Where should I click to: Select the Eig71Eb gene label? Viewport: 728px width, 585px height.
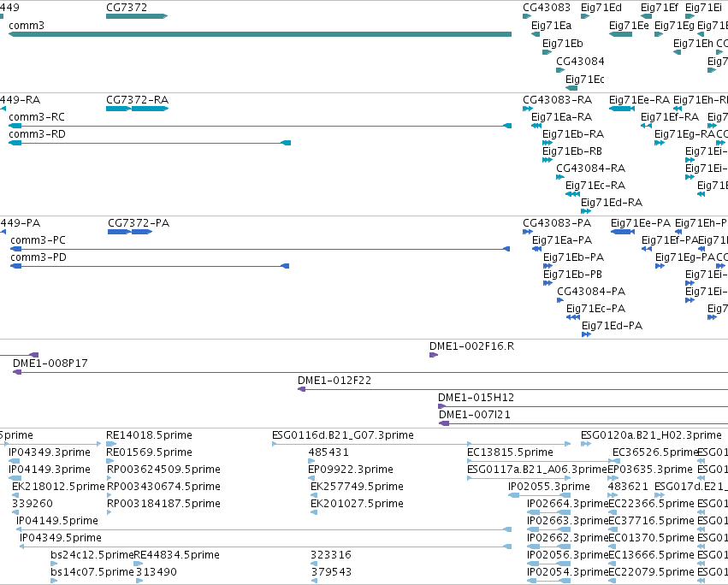pyautogui.click(x=562, y=44)
